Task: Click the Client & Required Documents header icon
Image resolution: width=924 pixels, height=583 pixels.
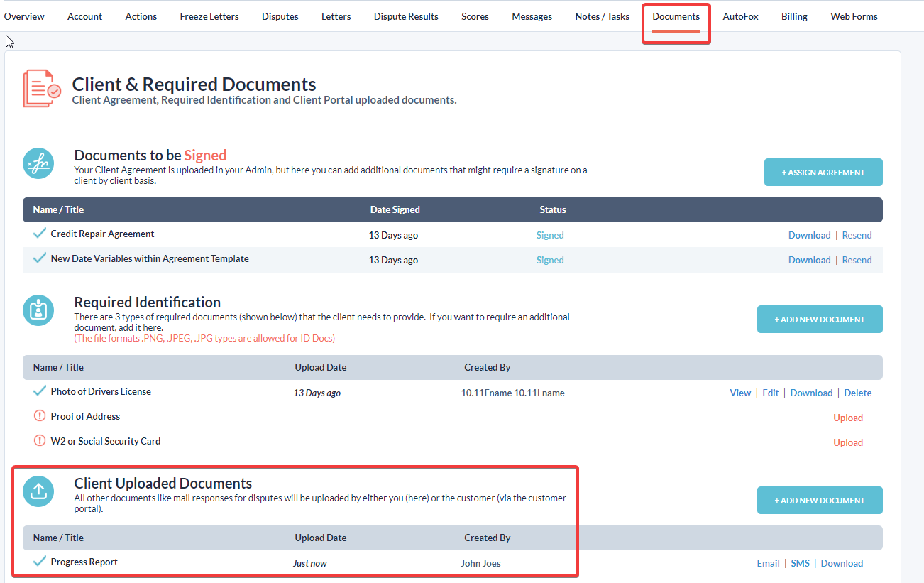Action: point(42,89)
